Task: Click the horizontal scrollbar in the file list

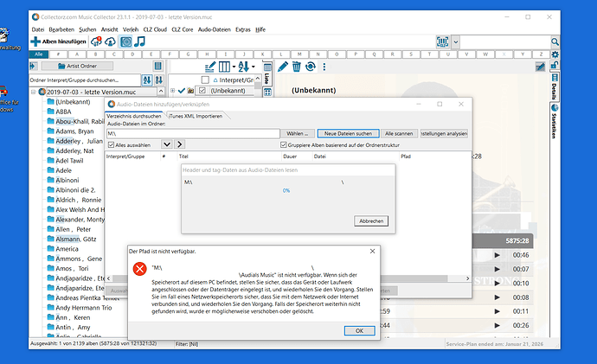Action: (288, 278)
